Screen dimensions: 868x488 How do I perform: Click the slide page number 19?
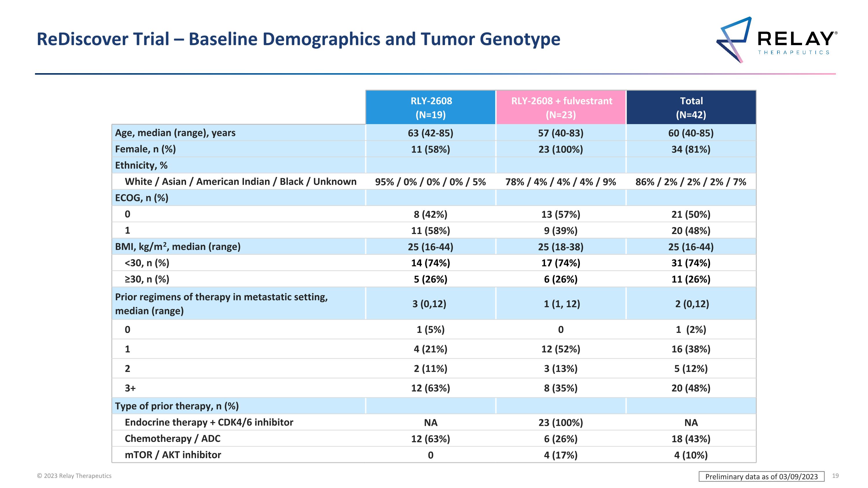pyautogui.click(x=835, y=476)
